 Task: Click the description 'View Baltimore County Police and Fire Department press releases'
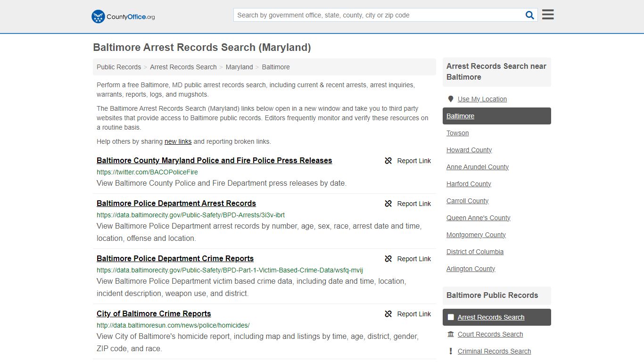[222, 183]
